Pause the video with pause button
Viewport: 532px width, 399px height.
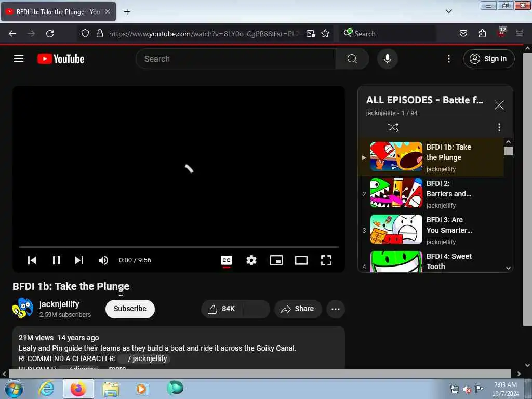[x=56, y=260]
